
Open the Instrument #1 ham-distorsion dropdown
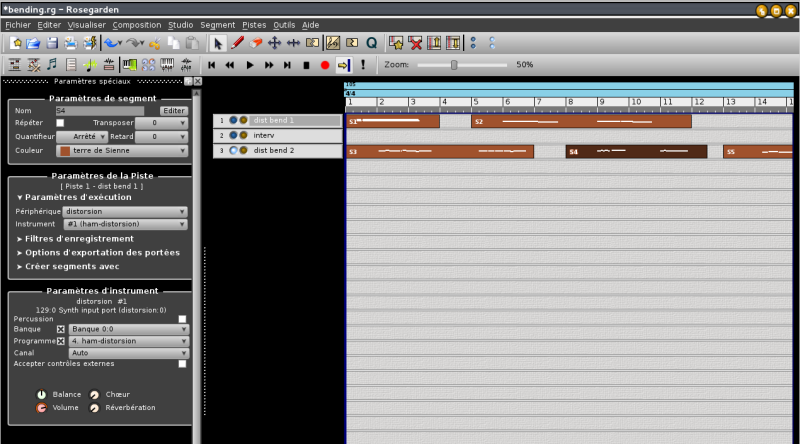126,224
